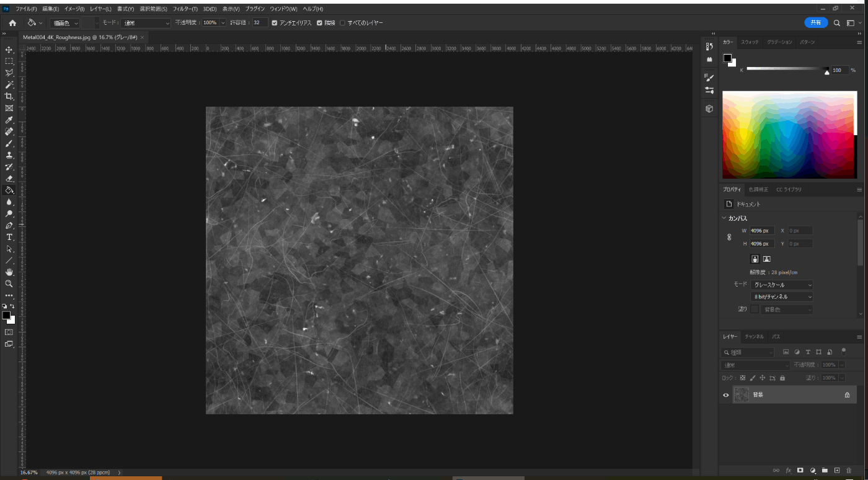
Task: Create a new layer
Action: 837,471
